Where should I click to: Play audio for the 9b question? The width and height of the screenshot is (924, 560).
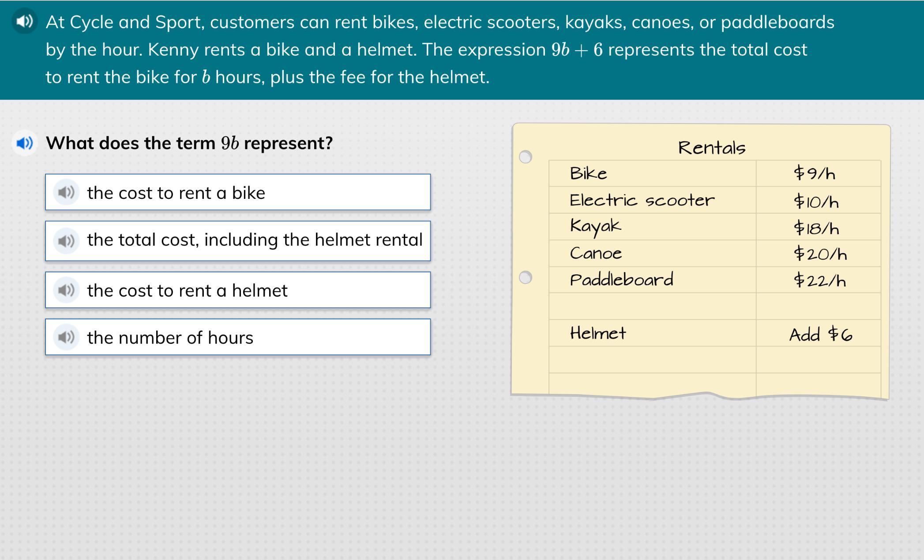(24, 143)
